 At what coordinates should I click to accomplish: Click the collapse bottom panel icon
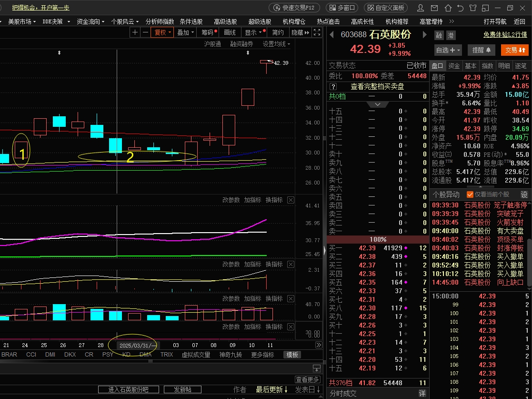coord(316,368)
